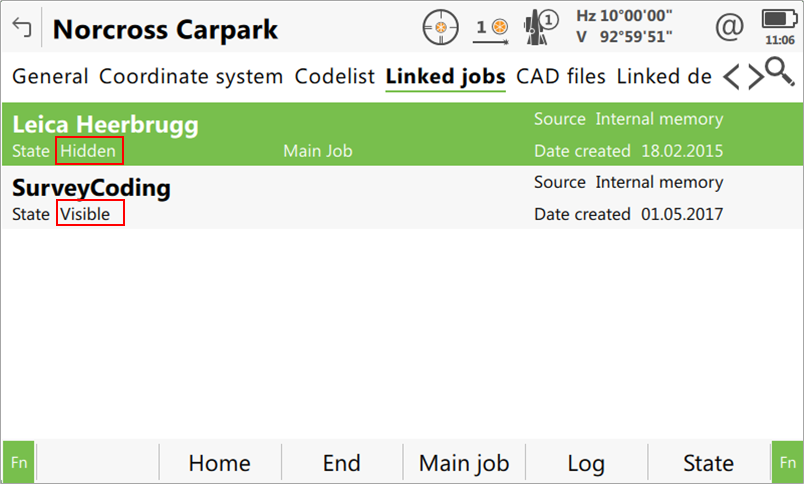Switch to the Coordinate system tab
The height and width of the screenshot is (484, 804).
[x=191, y=76]
